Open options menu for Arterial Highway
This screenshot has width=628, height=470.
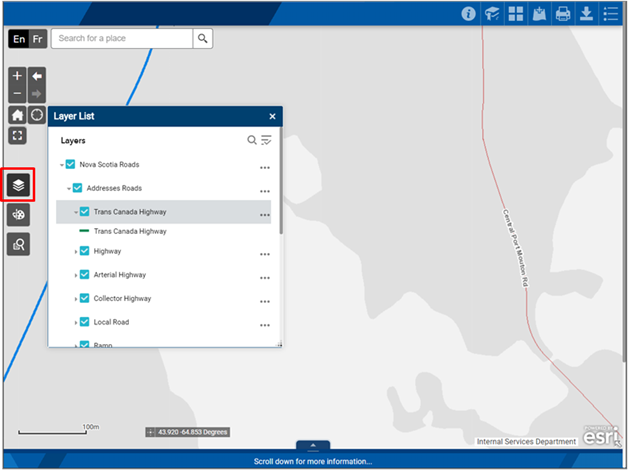coord(265,278)
